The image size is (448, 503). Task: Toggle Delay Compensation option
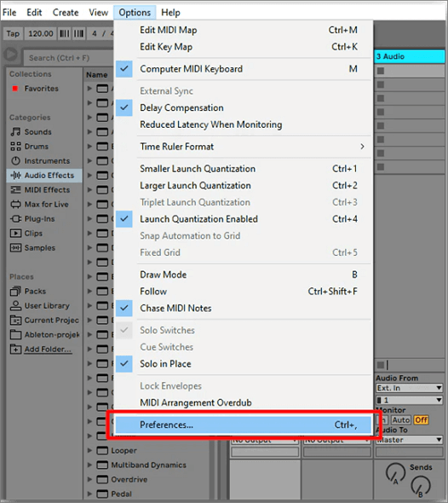click(x=244, y=107)
